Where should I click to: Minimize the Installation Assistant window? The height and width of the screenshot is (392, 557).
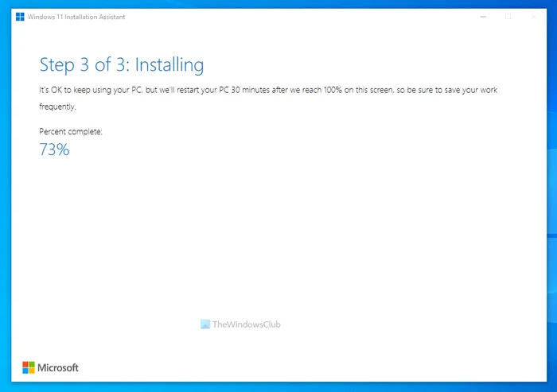pyautogui.click(x=481, y=17)
